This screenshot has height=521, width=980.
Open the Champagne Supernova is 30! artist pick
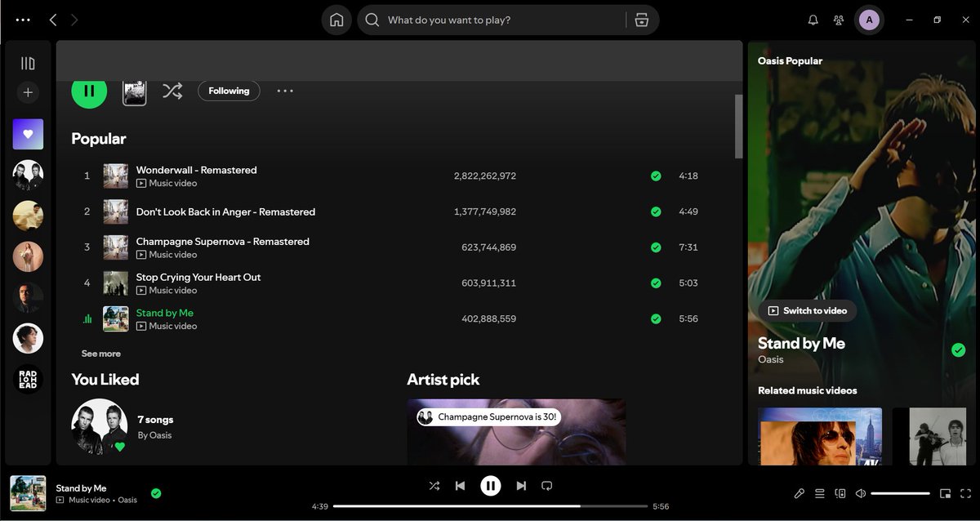click(517, 432)
